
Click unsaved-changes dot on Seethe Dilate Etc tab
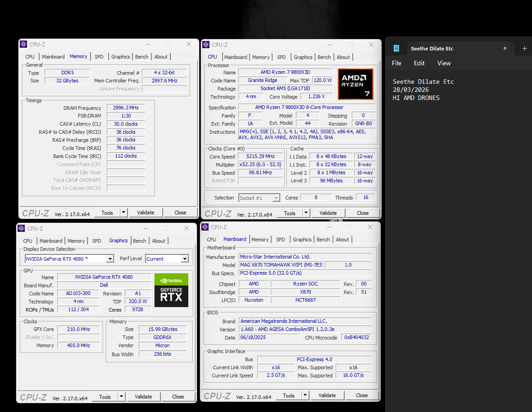pos(505,48)
